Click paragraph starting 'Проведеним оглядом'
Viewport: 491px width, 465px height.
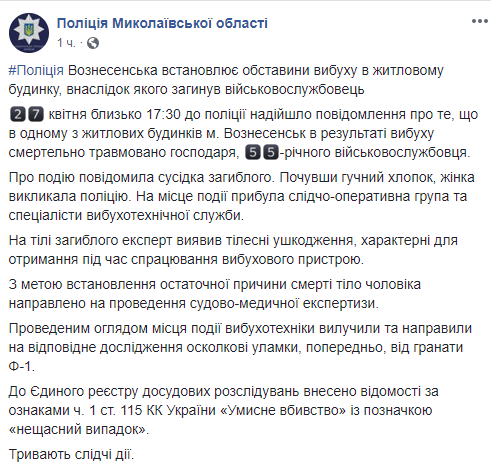click(x=240, y=347)
